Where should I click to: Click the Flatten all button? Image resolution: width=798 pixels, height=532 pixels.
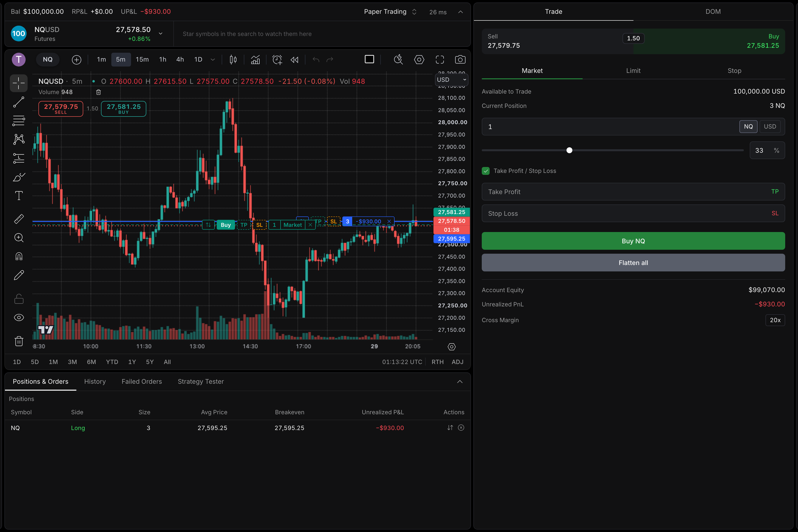(633, 263)
